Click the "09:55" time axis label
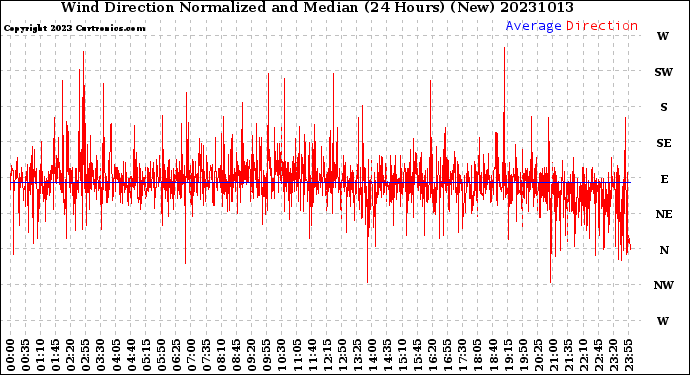 [267, 355]
